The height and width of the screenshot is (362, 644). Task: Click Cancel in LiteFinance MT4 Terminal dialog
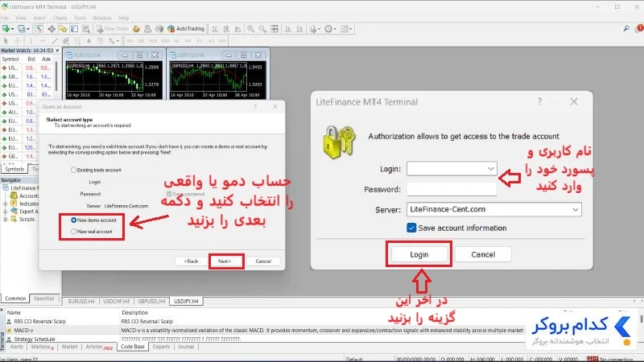[483, 254]
